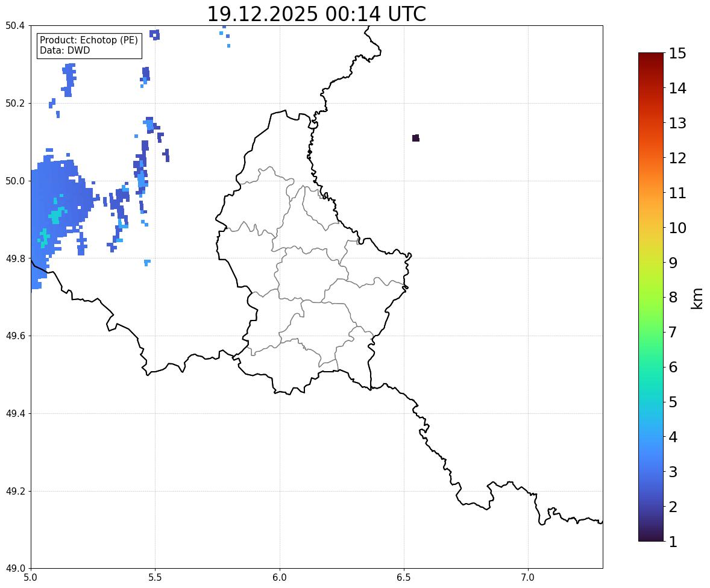Click the dark echo pixel near 6.55°E

[x=416, y=138]
